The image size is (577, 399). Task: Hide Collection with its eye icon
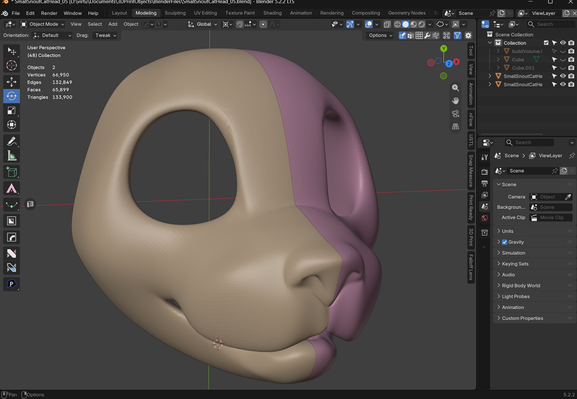(x=563, y=43)
